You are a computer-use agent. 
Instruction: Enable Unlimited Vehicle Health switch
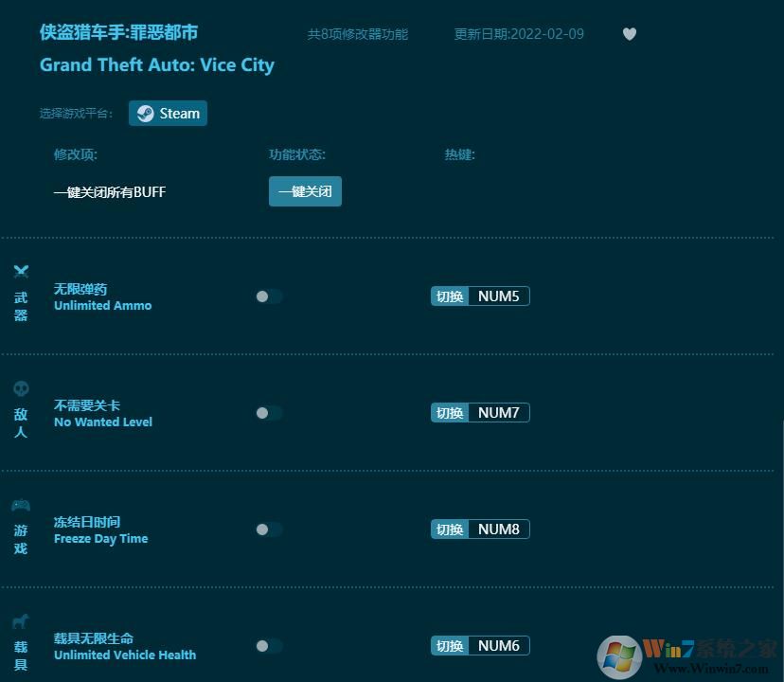(x=269, y=646)
